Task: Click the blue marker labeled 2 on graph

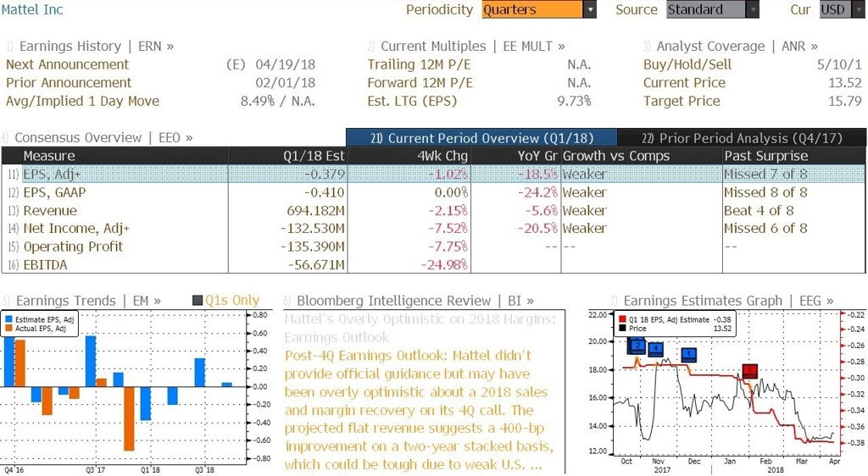Action: (x=637, y=346)
